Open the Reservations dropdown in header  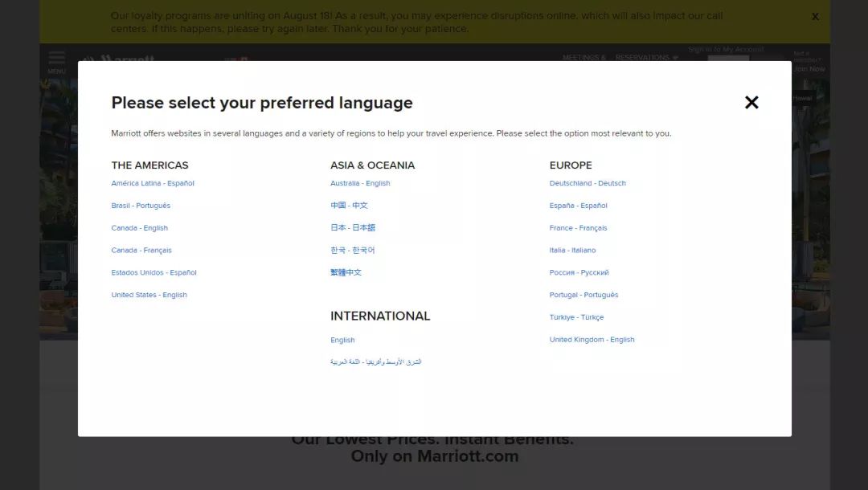click(x=646, y=57)
